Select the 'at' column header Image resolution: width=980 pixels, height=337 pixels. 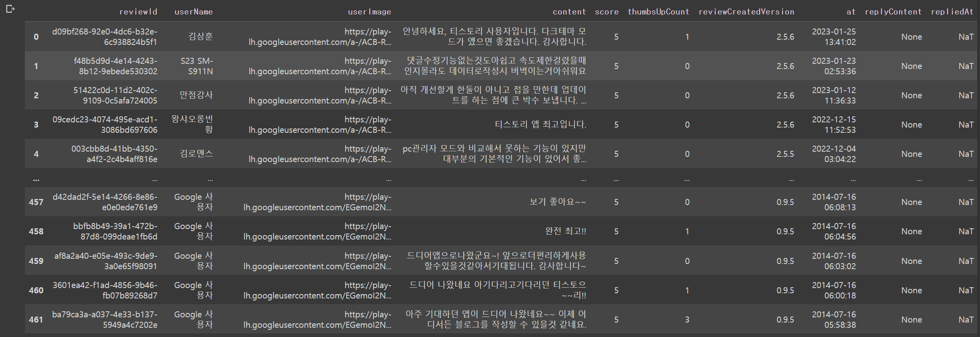(x=851, y=12)
